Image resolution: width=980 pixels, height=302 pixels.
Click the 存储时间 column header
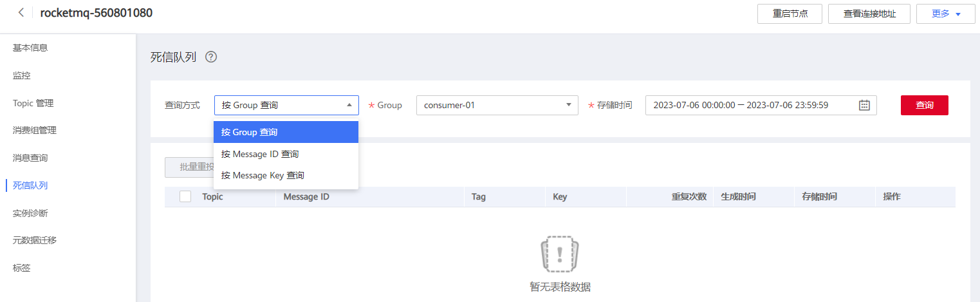tap(819, 196)
